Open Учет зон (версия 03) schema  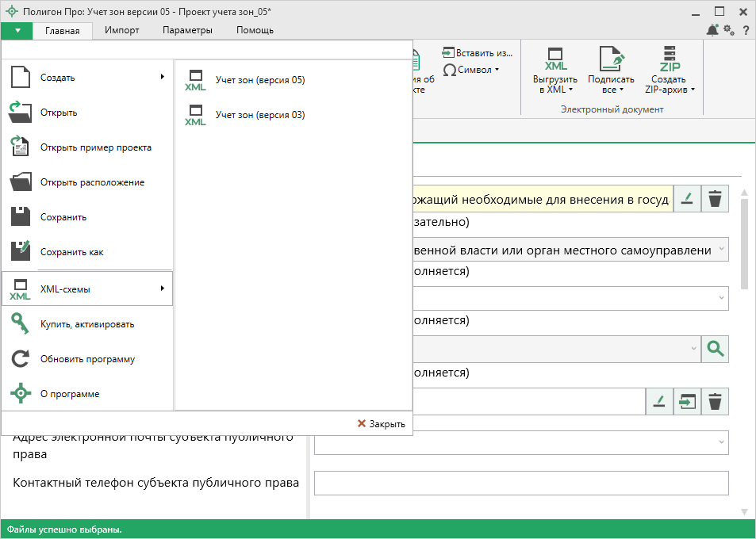259,115
